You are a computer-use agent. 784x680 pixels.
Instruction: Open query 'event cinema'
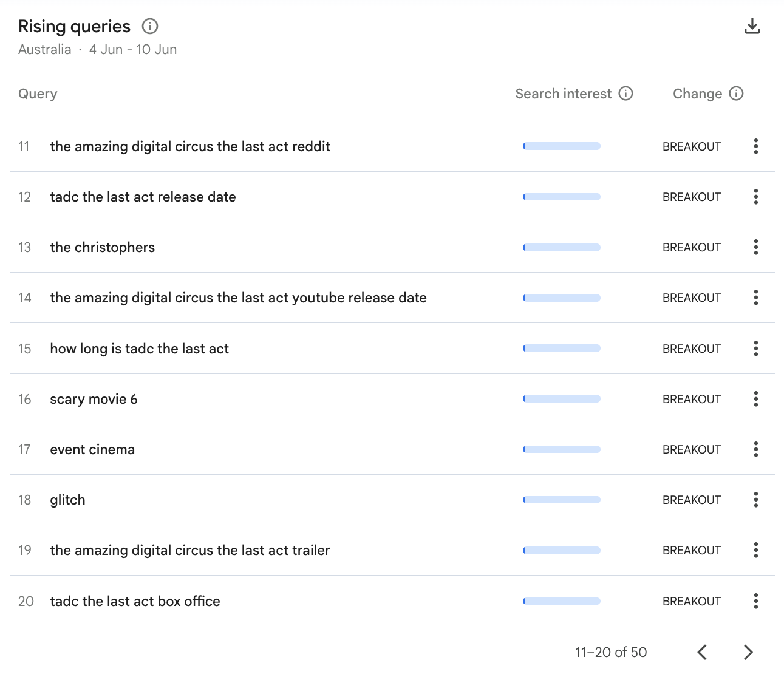coord(92,449)
